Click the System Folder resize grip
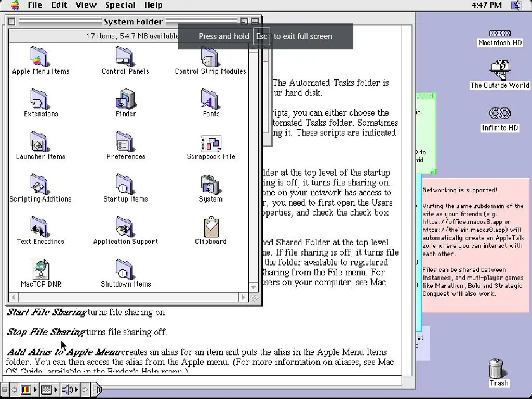The image size is (532, 399). pyautogui.click(x=254, y=298)
